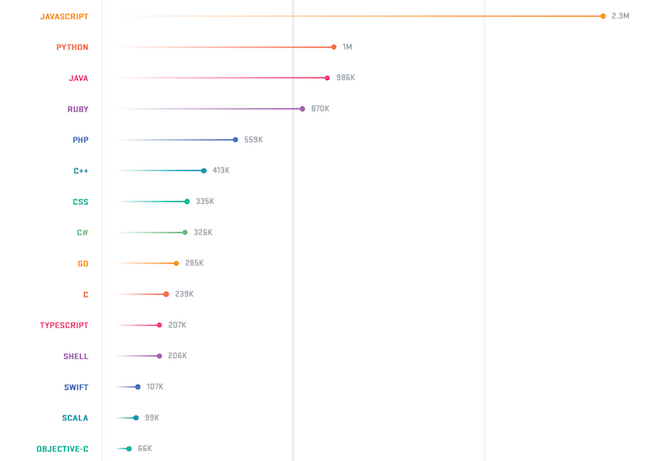Click the orange JavaScript data point dot
This screenshot has height=461, width=650.
coord(603,16)
